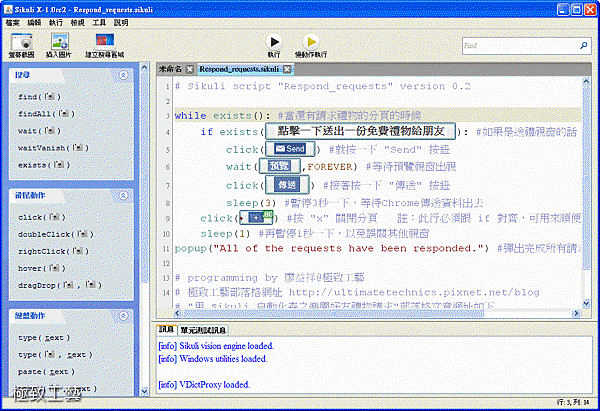Click the preview image thumbnail in wait() line 6

[x=279, y=166]
